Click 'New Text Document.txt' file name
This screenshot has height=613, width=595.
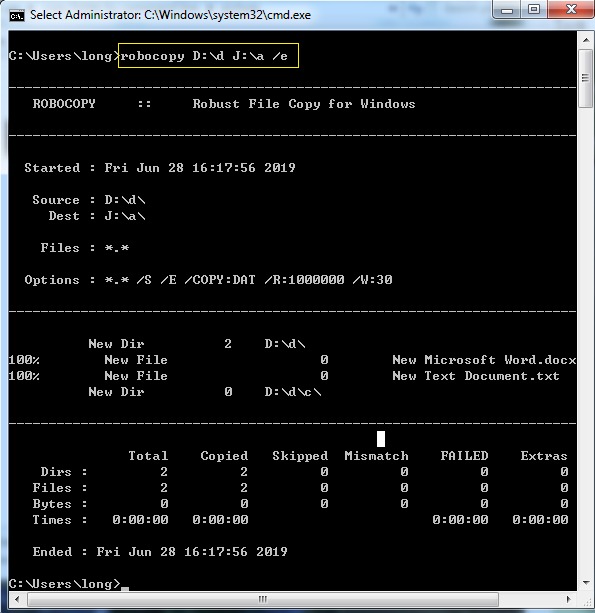[476, 376]
